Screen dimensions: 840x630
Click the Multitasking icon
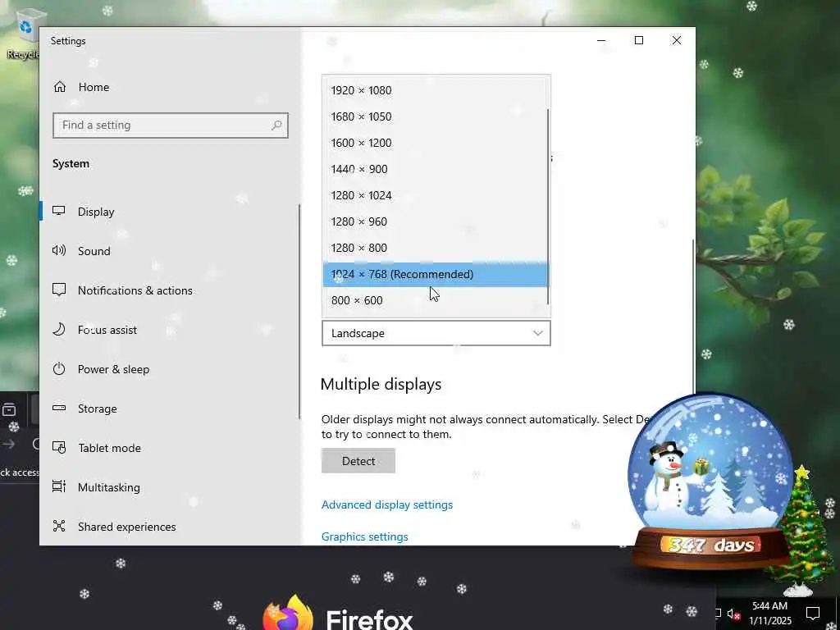(59, 486)
